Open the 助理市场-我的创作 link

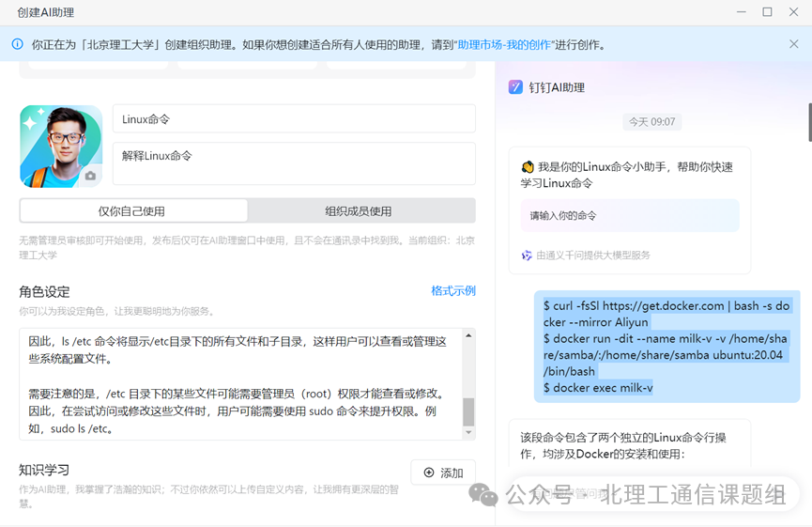tap(504, 45)
